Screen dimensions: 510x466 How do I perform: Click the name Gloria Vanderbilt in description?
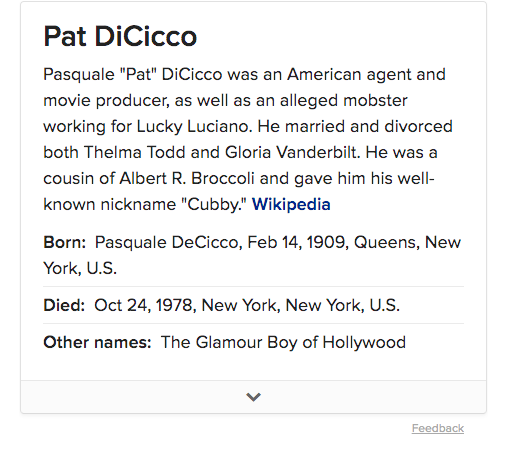coord(292,153)
